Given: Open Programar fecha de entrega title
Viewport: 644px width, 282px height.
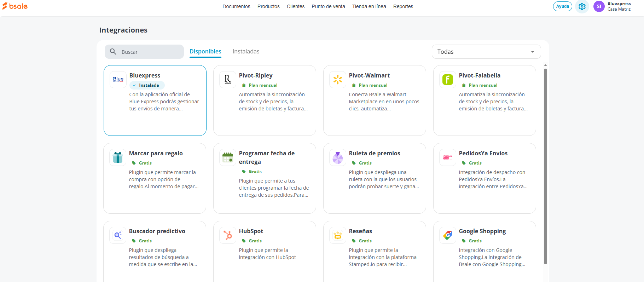Looking at the screenshot, I should (267, 157).
